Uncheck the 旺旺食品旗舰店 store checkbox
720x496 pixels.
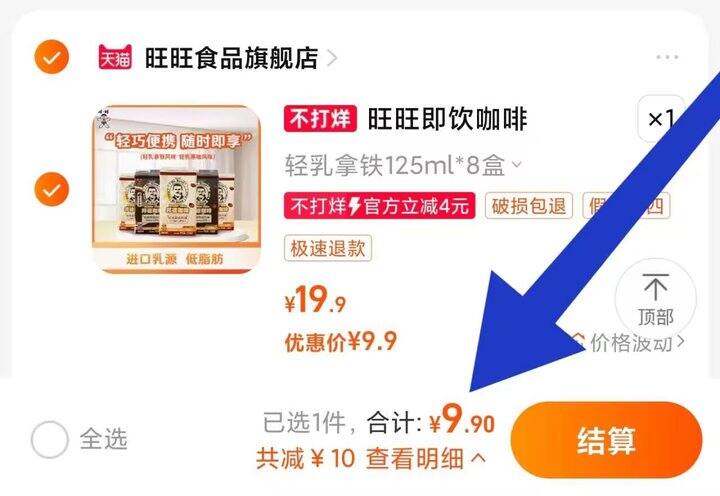pyautogui.click(x=52, y=57)
